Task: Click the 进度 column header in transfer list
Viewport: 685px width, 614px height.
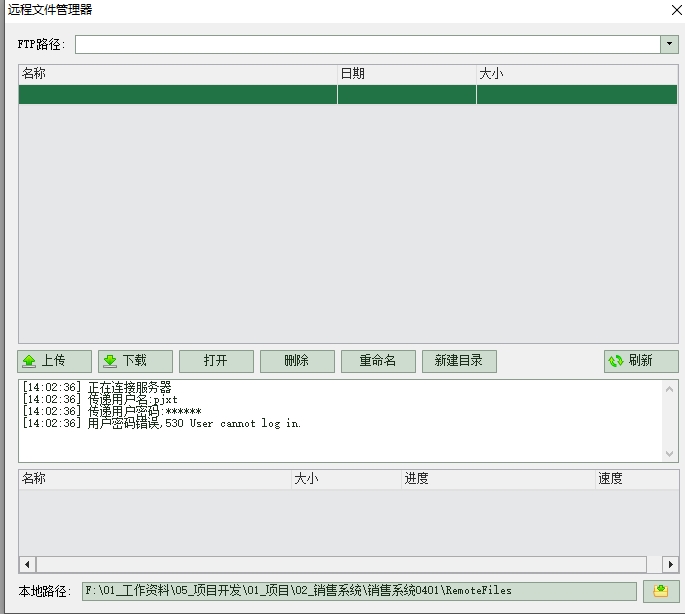Action: [497, 479]
